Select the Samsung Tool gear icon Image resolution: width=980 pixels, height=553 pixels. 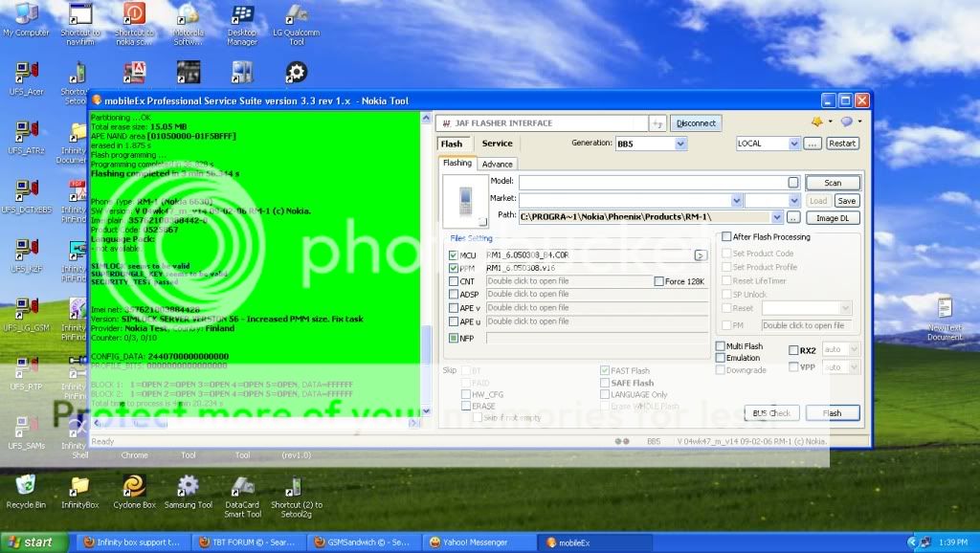(189, 492)
